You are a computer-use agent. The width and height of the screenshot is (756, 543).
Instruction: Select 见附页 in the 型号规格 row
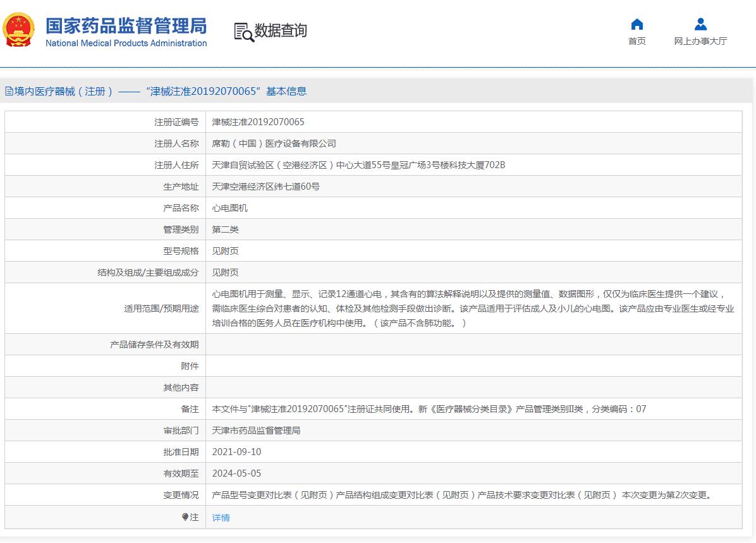(225, 251)
